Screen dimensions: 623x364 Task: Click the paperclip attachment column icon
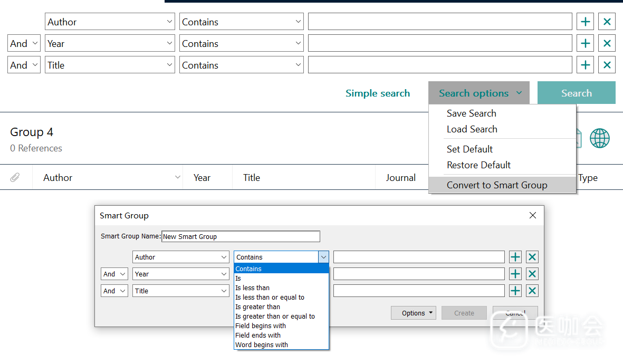tap(15, 178)
